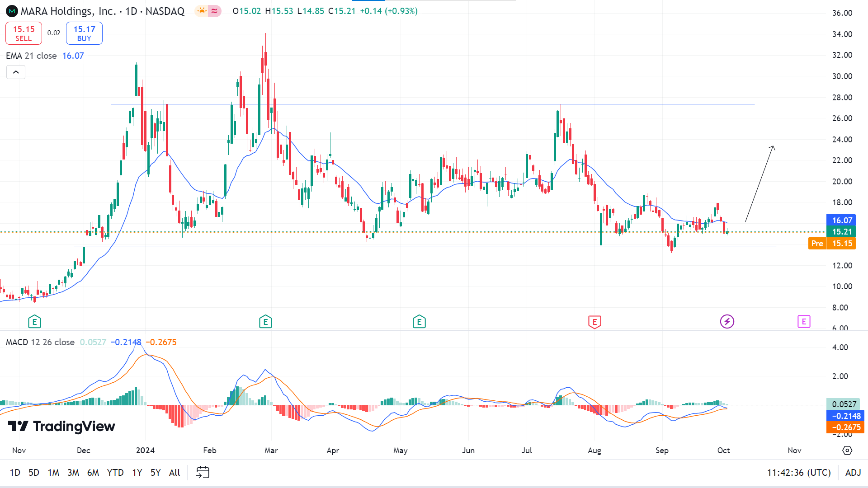Image resolution: width=868 pixels, height=488 pixels.
Task: Click the MACD histogram value label 0.0527
Action: [844, 404]
